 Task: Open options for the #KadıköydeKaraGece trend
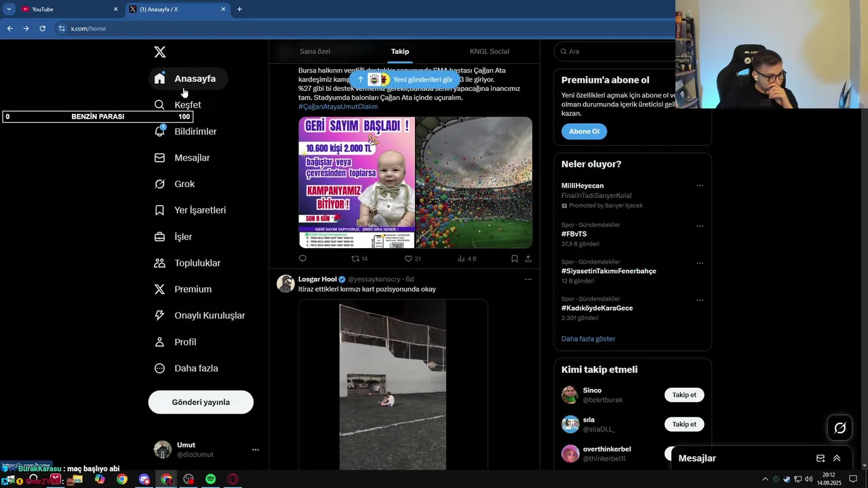coord(700,300)
